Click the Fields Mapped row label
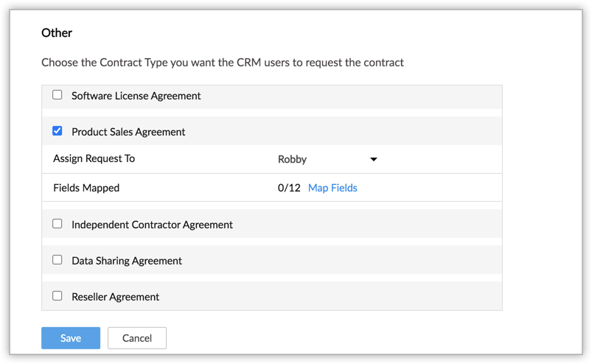 [x=86, y=188]
